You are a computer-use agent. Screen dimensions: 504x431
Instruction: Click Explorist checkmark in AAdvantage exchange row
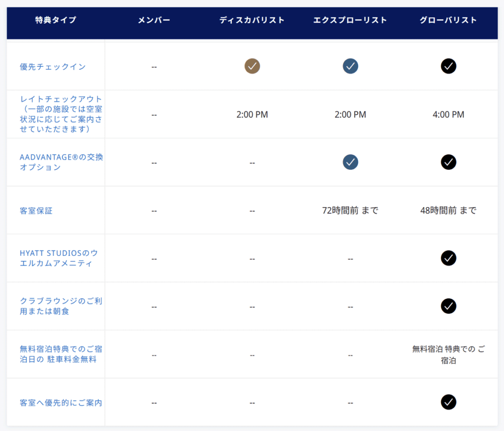pyautogui.click(x=350, y=162)
